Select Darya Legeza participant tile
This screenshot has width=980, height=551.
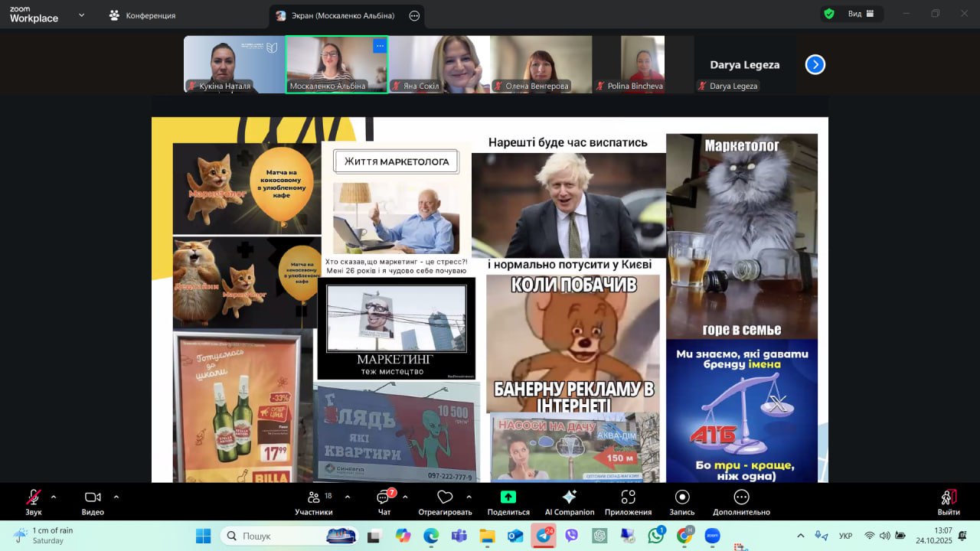coord(745,64)
